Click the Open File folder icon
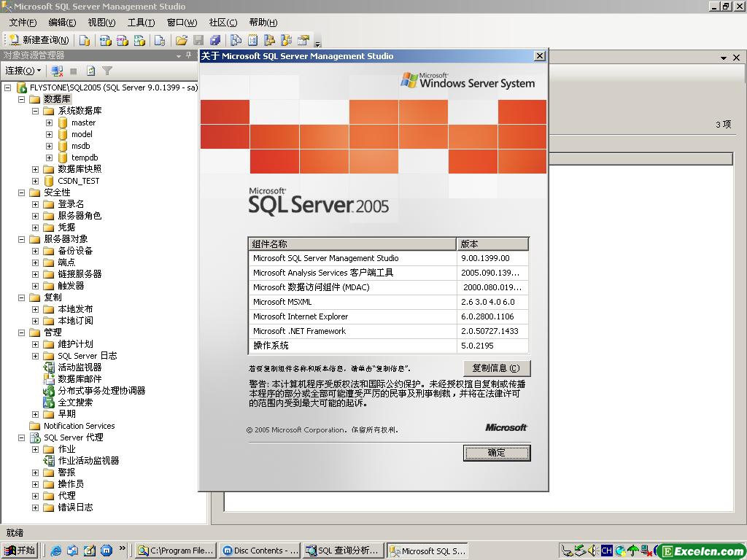The height and width of the screenshot is (560, 747). [x=182, y=40]
